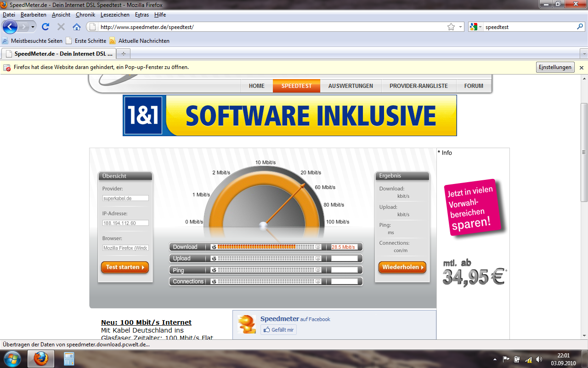The image size is (588, 368).
Task: Open Windows calculator from taskbar
Action: pyautogui.click(x=69, y=358)
